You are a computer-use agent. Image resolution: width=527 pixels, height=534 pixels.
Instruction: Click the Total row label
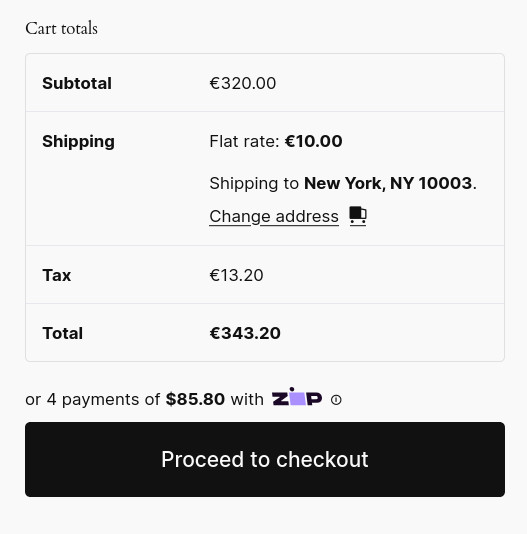(x=62, y=333)
